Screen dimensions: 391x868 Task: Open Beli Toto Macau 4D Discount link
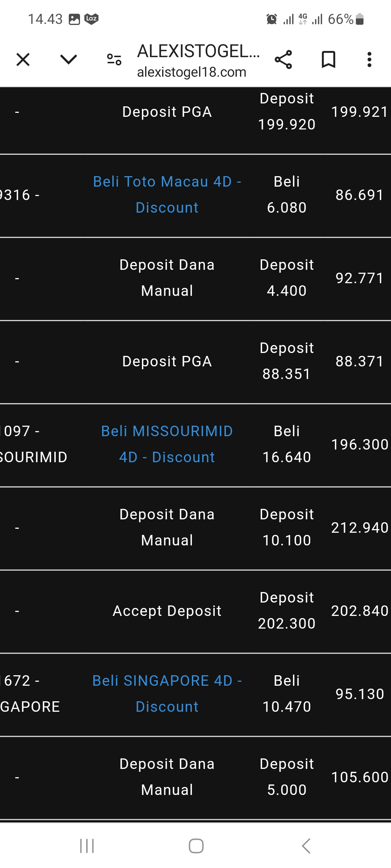point(167,195)
